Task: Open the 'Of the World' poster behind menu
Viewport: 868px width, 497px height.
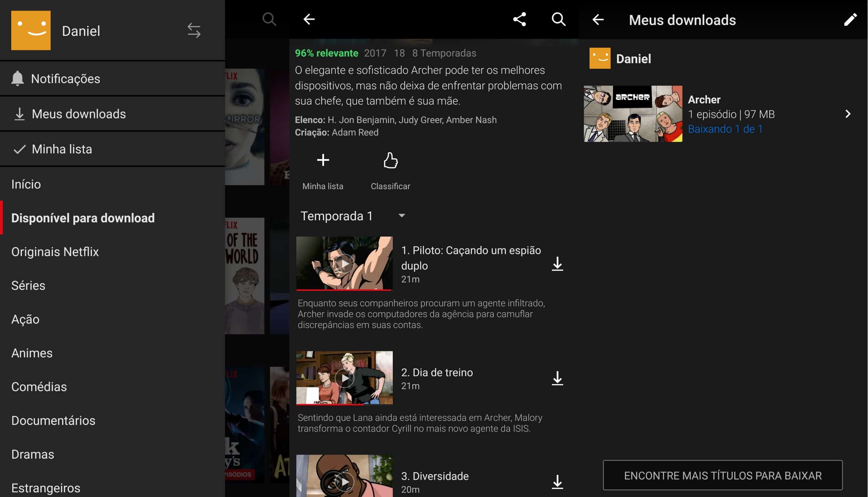Action: [244, 276]
